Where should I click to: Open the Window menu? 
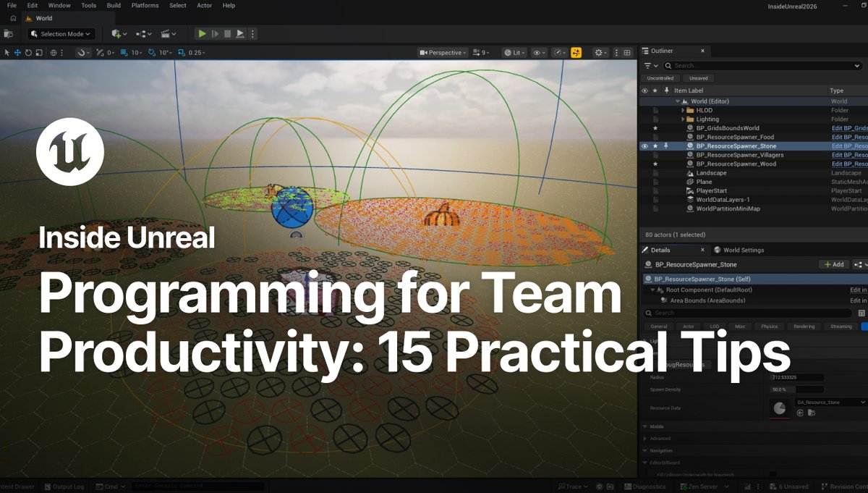pos(59,5)
